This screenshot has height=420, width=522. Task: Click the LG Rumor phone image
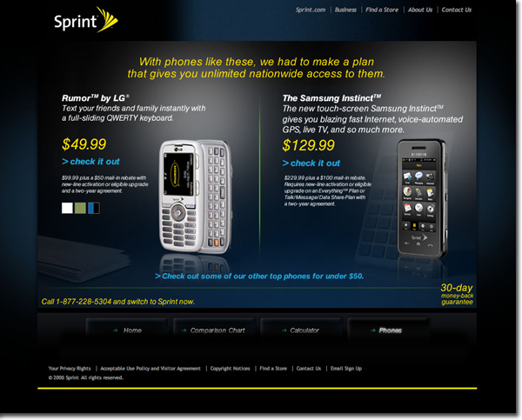click(x=196, y=196)
